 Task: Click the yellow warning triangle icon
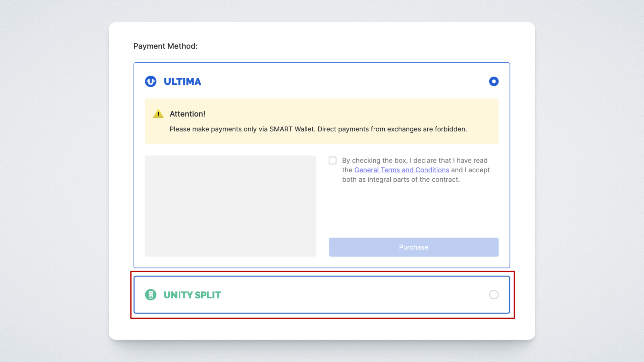pos(158,114)
